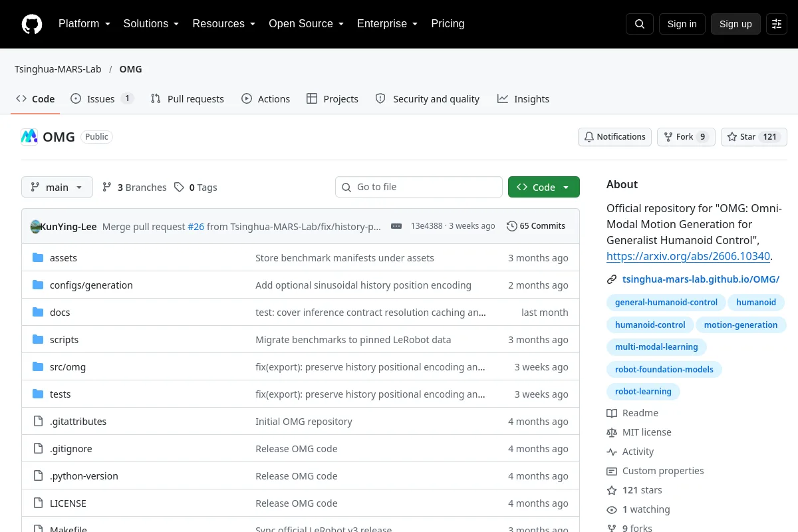Image resolution: width=798 pixels, height=532 pixels.
Task: Expand the Open Source menu
Action: point(306,24)
